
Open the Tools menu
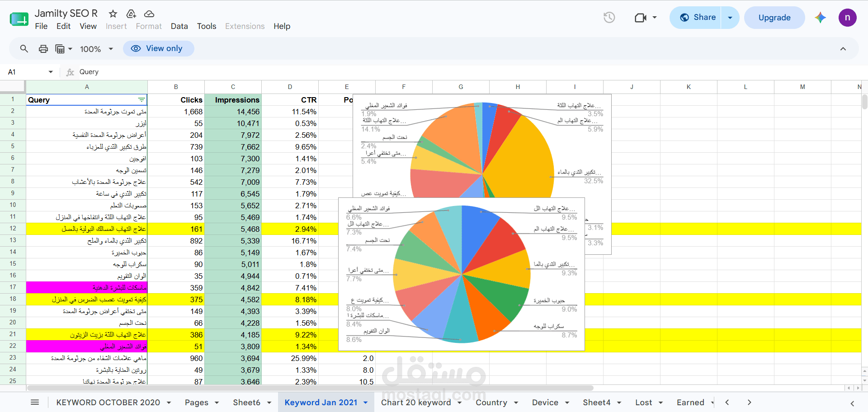tap(207, 26)
